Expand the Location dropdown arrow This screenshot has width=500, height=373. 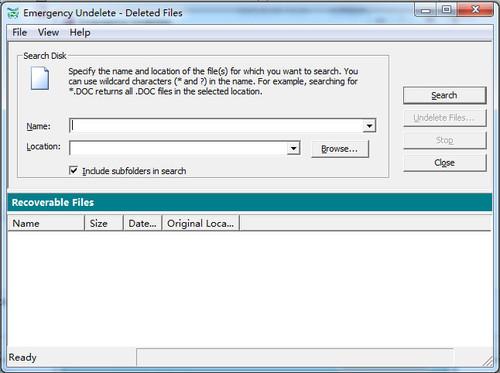click(x=293, y=148)
